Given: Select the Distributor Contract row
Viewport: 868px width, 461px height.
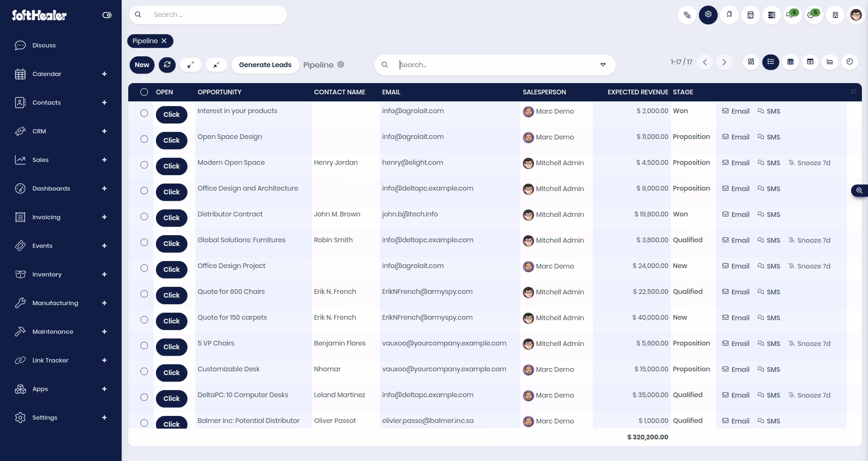Looking at the screenshot, I should [144, 216].
